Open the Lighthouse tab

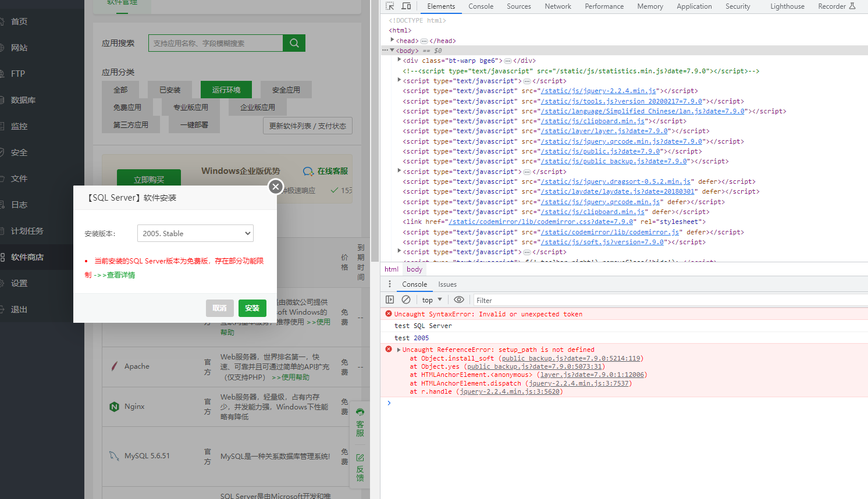click(x=787, y=6)
